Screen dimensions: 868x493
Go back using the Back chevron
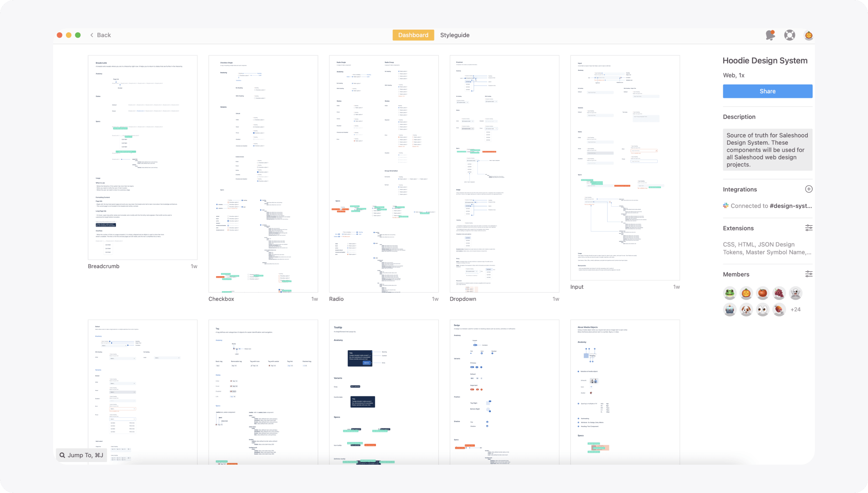pyautogui.click(x=92, y=35)
